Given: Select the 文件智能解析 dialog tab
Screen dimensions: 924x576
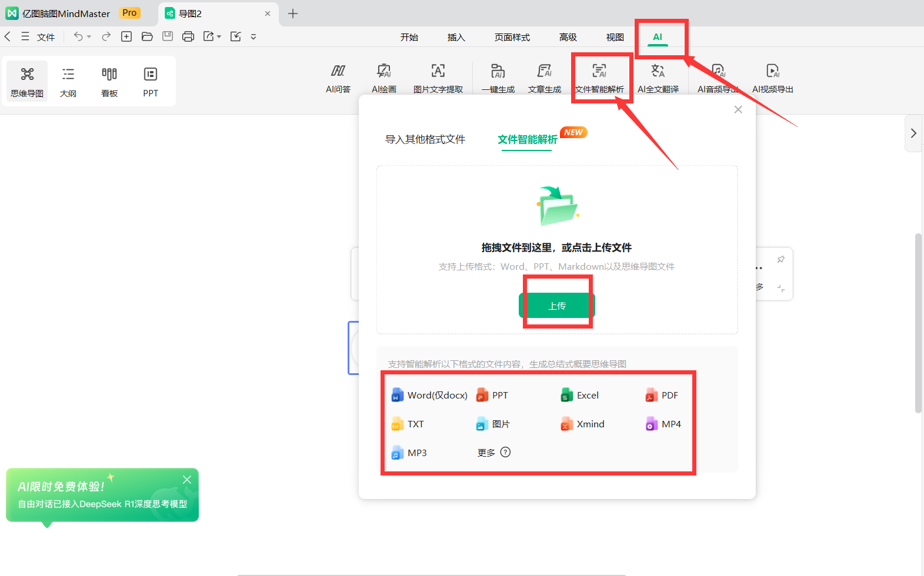Looking at the screenshot, I should point(528,139).
